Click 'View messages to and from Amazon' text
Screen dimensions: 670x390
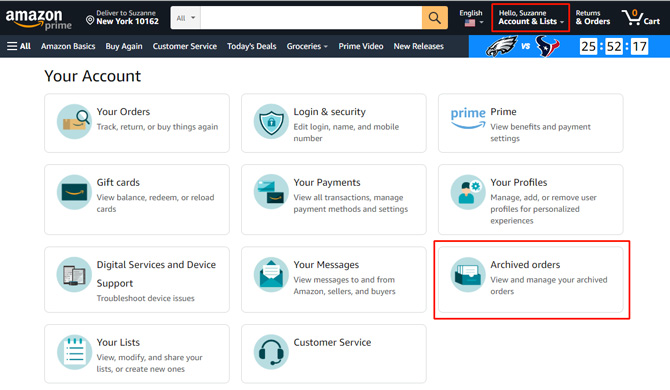(x=344, y=285)
